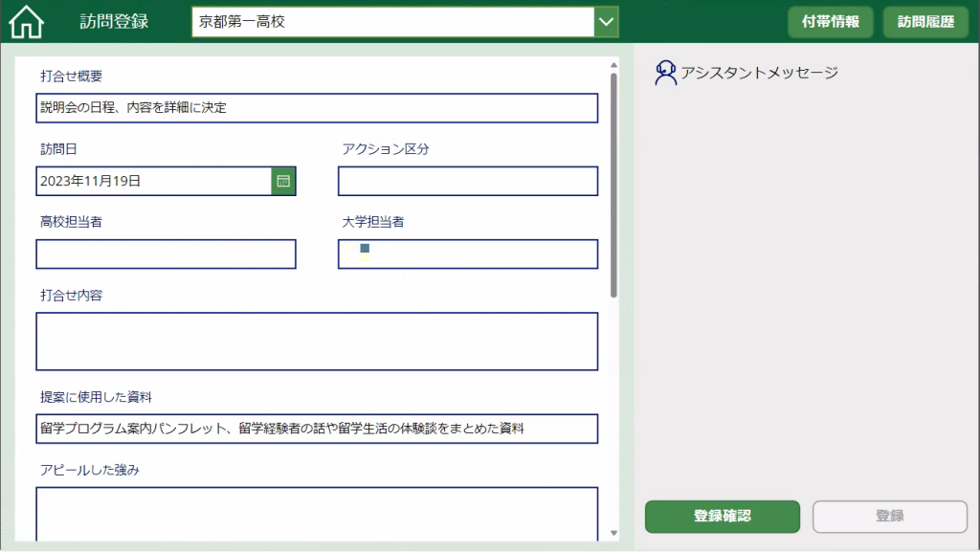This screenshot has width=980, height=552.
Task: Click into the 大学担当者 field
Action: coord(467,254)
